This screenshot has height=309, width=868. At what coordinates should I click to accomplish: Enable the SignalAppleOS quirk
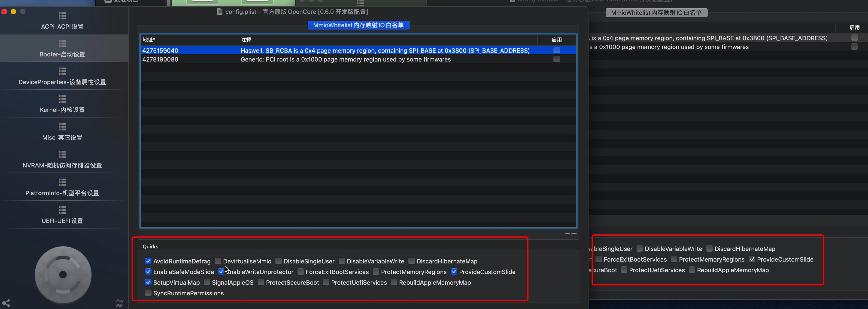tap(207, 282)
